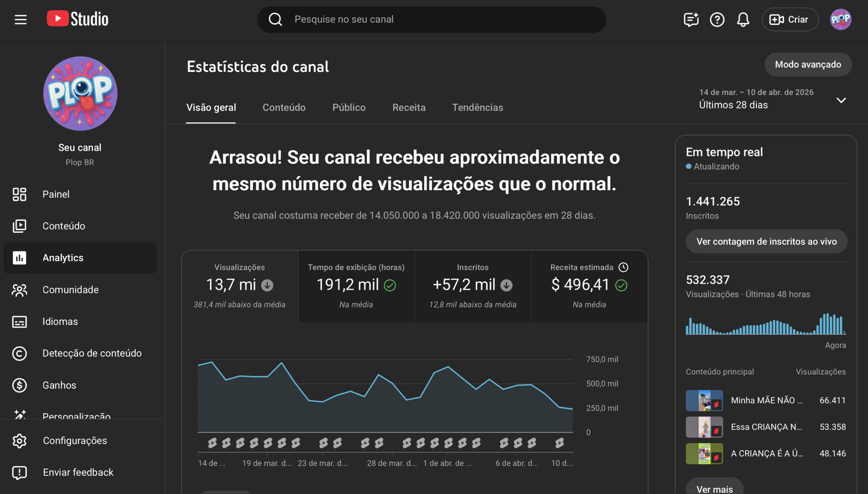Select the Tempo de exibição metric card

click(x=356, y=286)
